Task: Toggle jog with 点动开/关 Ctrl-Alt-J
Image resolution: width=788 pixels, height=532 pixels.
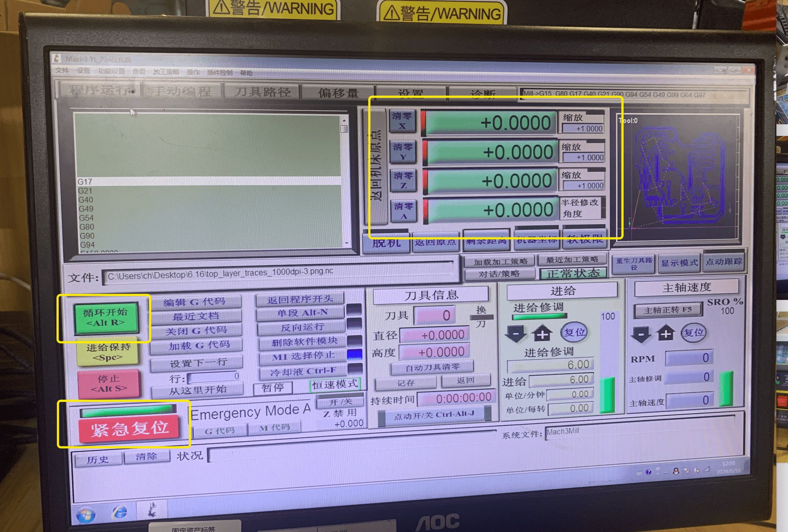Action: [x=434, y=415]
